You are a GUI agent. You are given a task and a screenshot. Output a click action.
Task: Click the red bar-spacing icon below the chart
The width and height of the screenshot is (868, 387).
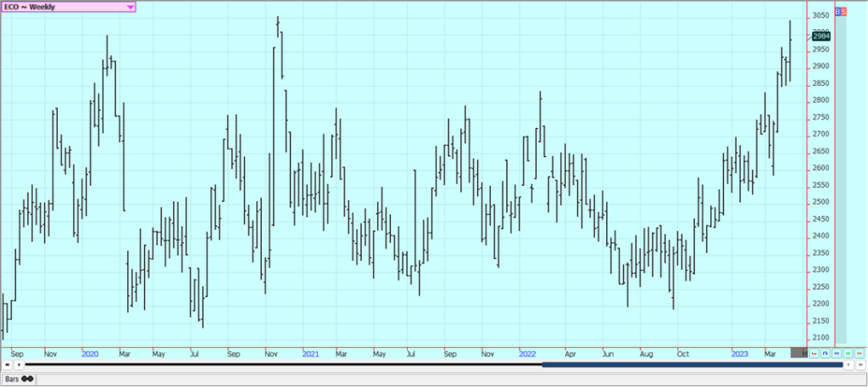pos(814,353)
